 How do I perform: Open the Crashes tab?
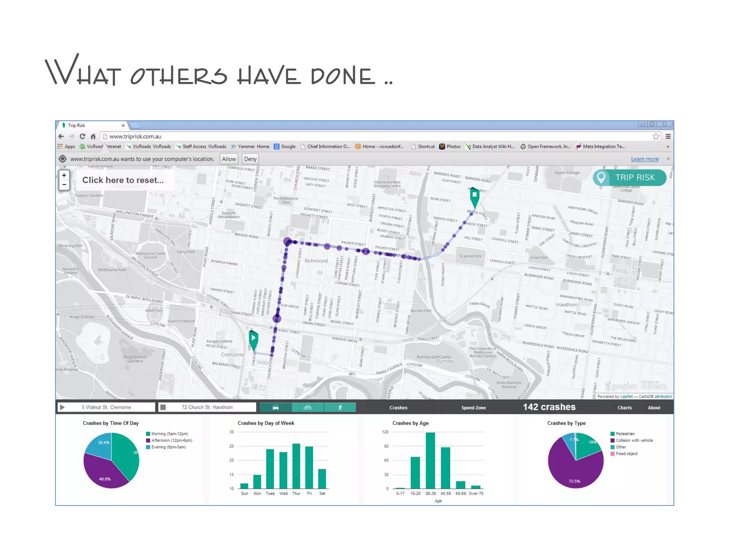tap(398, 408)
